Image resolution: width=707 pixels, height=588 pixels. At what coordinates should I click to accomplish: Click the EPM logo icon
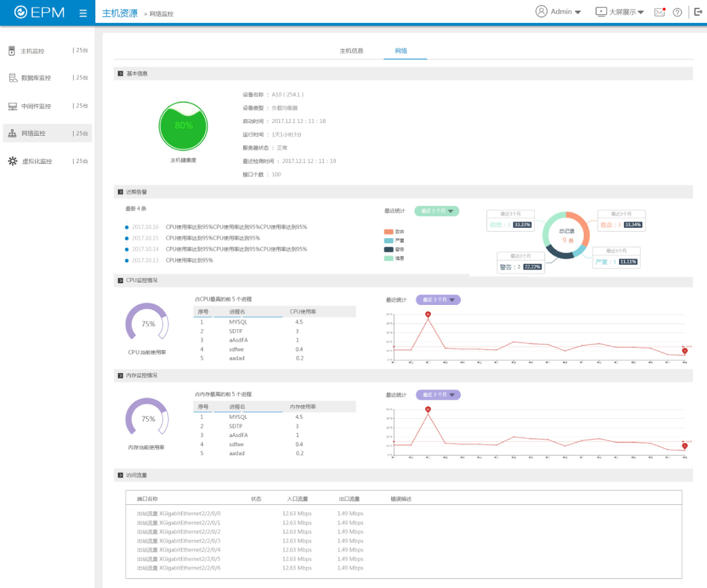pyautogui.click(x=21, y=12)
